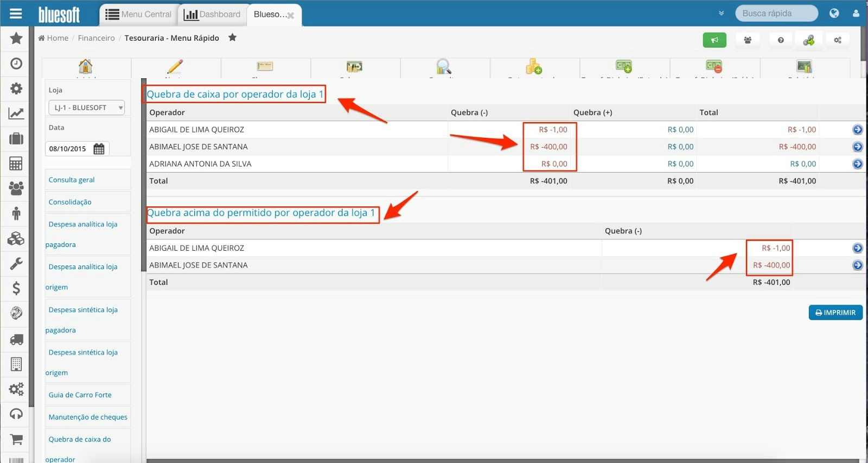Click the star favorites icon in sidebar
The width and height of the screenshot is (868, 463).
(16, 38)
